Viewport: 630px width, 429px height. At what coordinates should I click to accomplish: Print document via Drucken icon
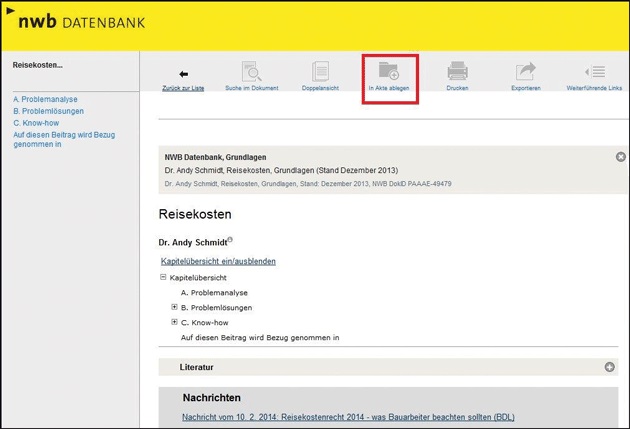pos(457,72)
